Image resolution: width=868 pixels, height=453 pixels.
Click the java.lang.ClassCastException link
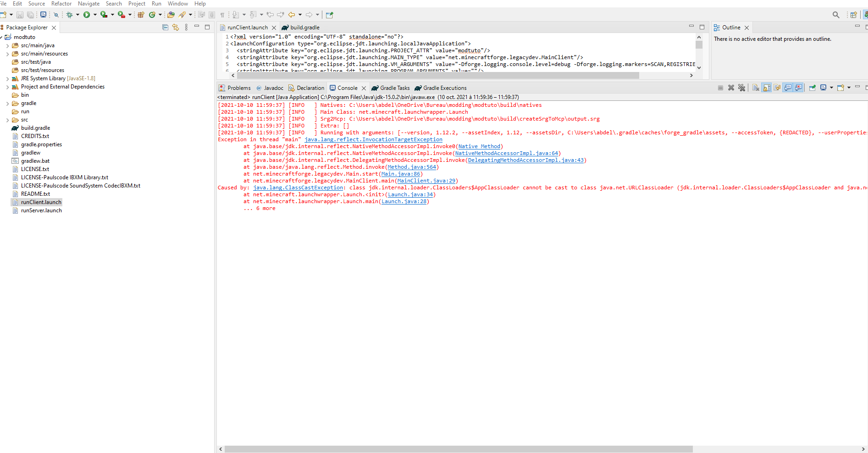point(298,188)
